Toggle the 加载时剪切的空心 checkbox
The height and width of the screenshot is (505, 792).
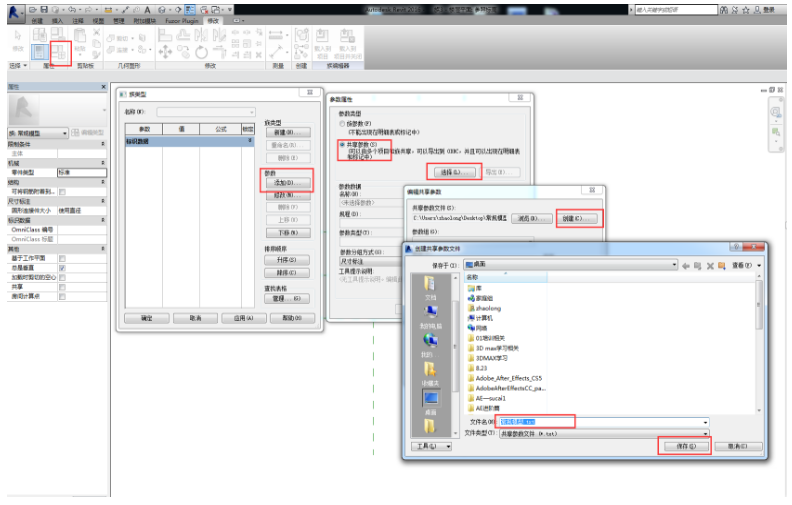tap(62, 277)
